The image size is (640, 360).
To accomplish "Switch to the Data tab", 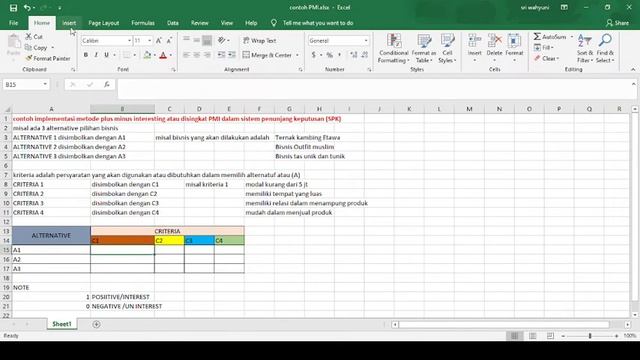I will (173, 23).
